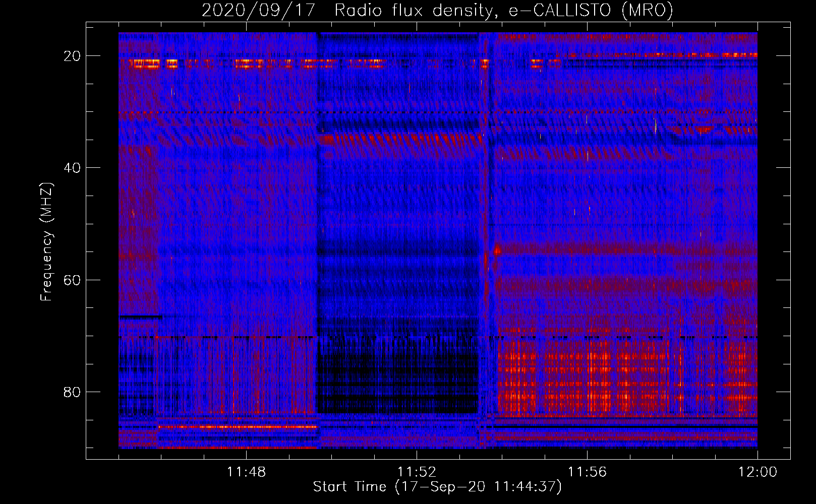
Task: Click the '11:52' time tick label
Action: pos(417,472)
